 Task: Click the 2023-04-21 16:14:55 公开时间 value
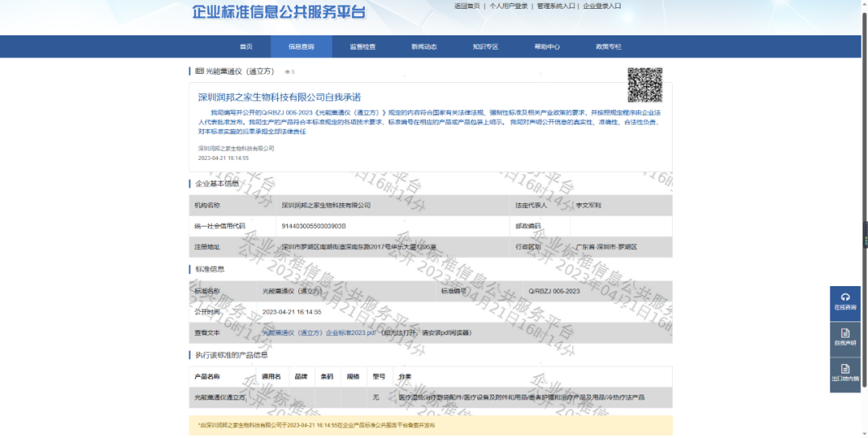point(292,312)
